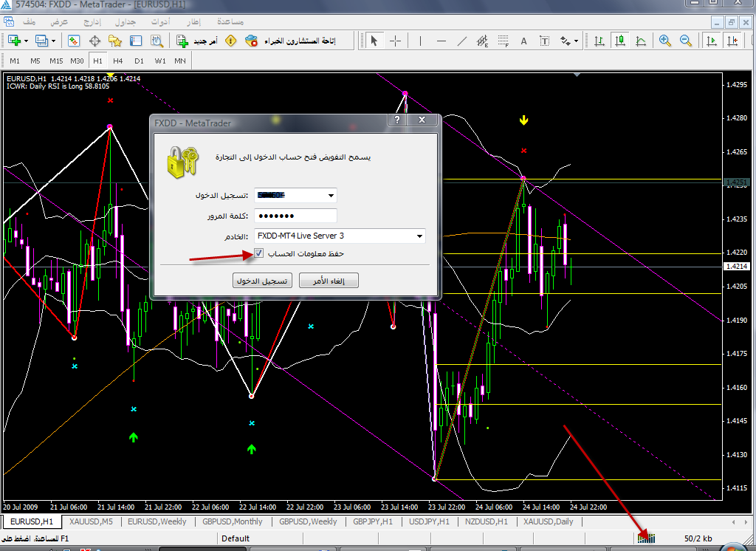This screenshot has height=551, width=756.
Task: Zoom out on the chart
Action: (x=686, y=41)
